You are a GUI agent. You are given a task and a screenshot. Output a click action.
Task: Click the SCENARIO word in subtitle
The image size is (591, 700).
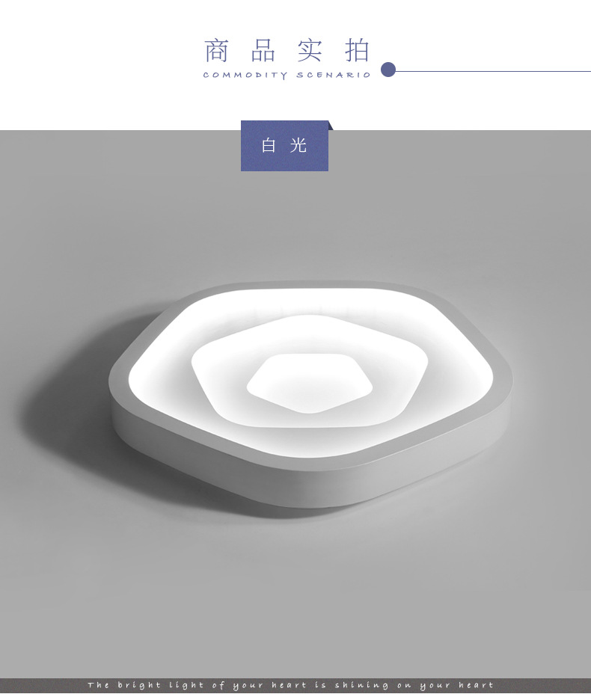tap(334, 75)
